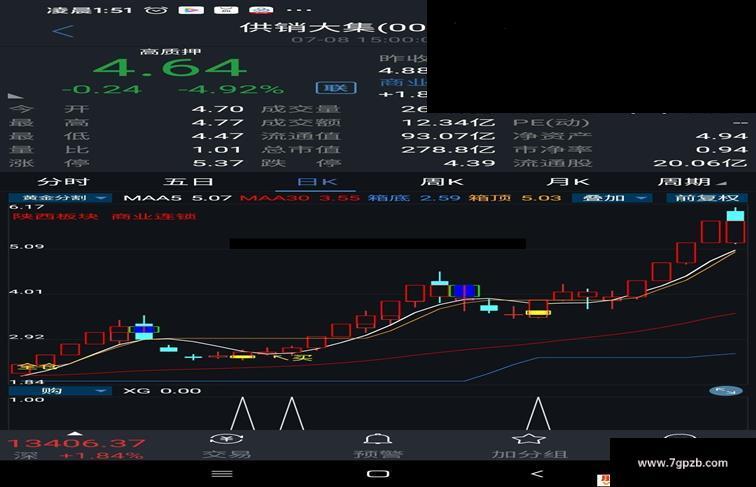This screenshot has width=756, height=487.
Task: Tap the red MAA30 indicator label
Action: (x=300, y=198)
